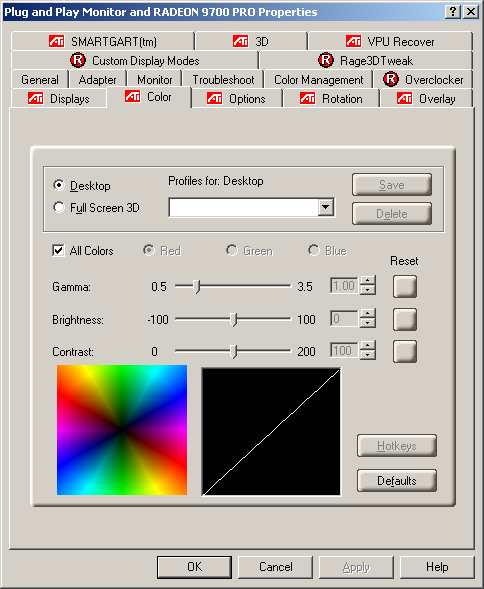Click the ATI icon on the 3D tab
The image size is (484, 589).
pyautogui.click(x=240, y=41)
